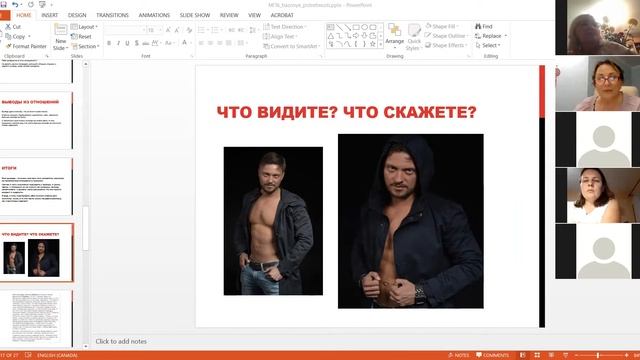
Task: Open the Replace dropdown
Action: click(491, 36)
